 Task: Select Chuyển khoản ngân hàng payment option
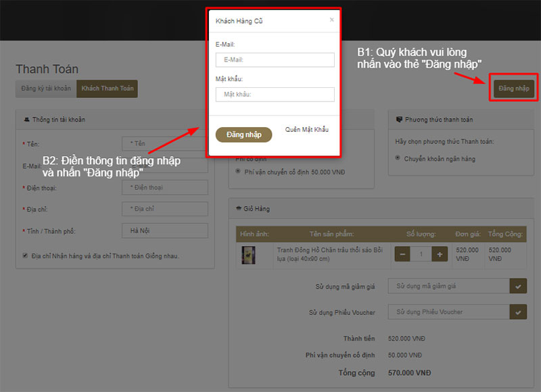[398, 158]
